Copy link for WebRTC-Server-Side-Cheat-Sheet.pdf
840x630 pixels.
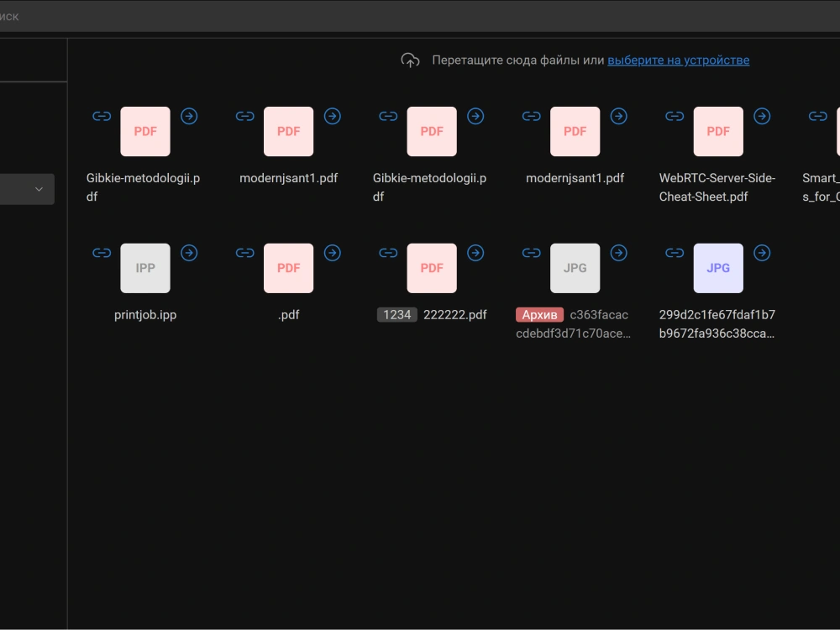675,116
